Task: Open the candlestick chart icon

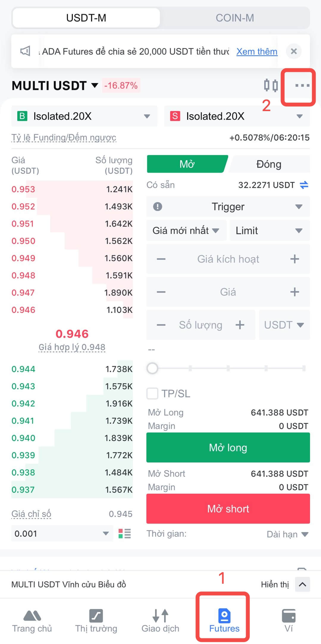Action: point(271,86)
